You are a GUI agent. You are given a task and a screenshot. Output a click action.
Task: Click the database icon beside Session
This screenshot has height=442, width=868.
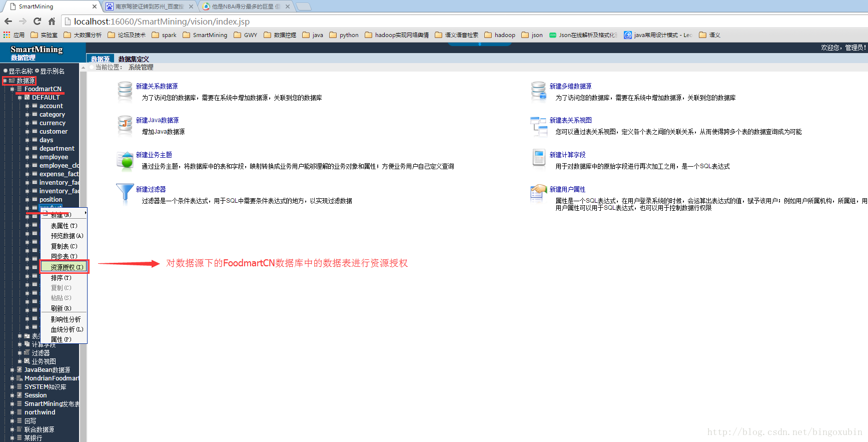coord(20,395)
